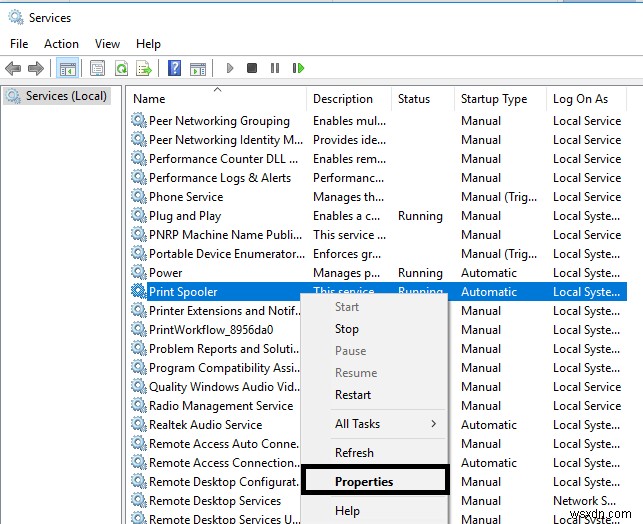Click Running status in Plug and Play row

[x=420, y=216]
